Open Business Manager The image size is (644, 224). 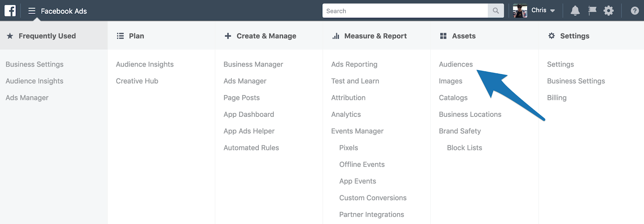click(x=253, y=64)
